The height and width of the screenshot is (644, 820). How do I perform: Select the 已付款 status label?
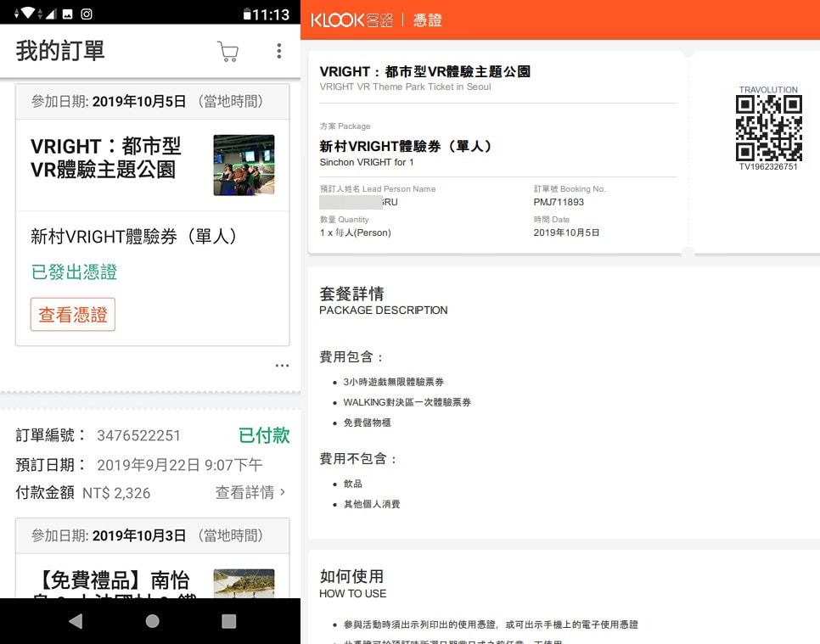[x=264, y=435]
